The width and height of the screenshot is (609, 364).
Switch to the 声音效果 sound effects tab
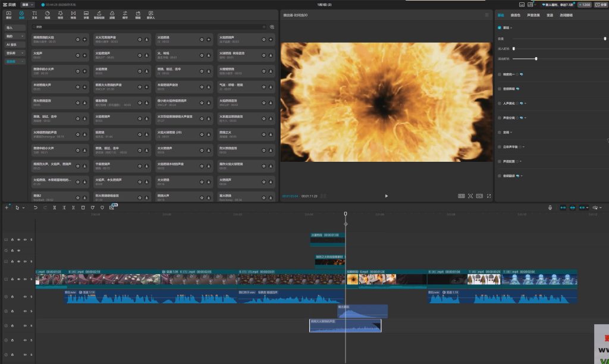(x=533, y=15)
